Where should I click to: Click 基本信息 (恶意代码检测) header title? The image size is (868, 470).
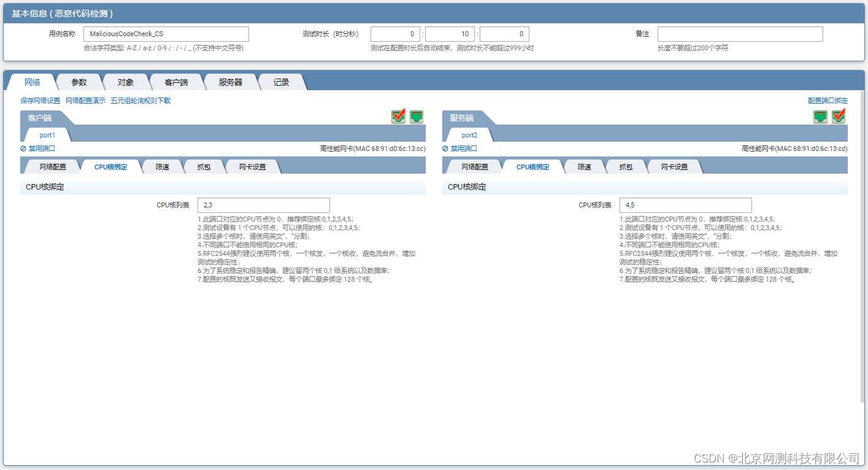(x=62, y=13)
